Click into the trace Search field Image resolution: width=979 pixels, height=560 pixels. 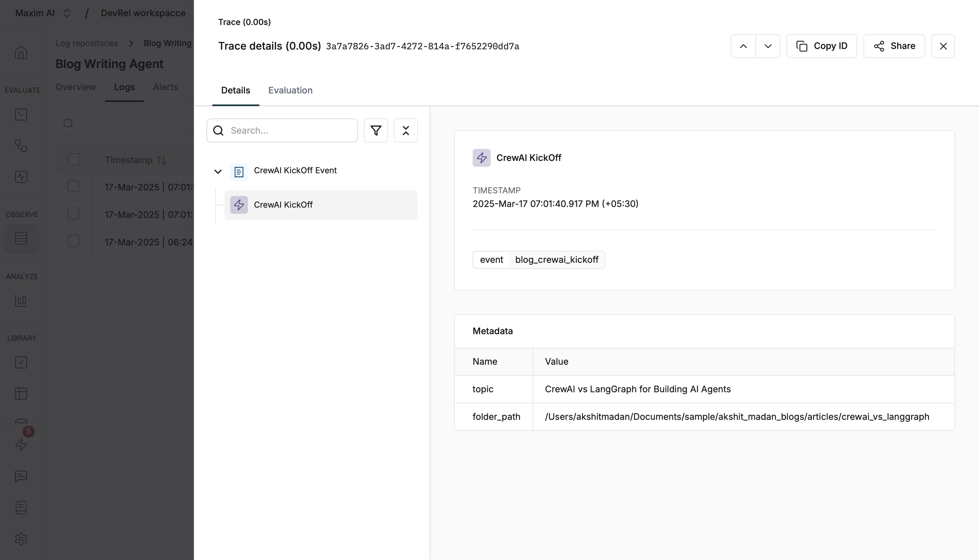[282, 130]
